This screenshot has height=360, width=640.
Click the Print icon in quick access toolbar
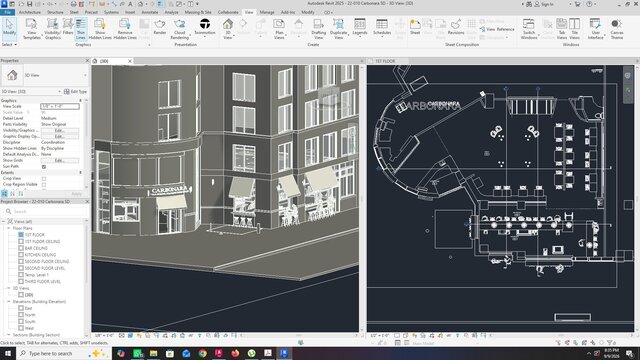point(73,4)
